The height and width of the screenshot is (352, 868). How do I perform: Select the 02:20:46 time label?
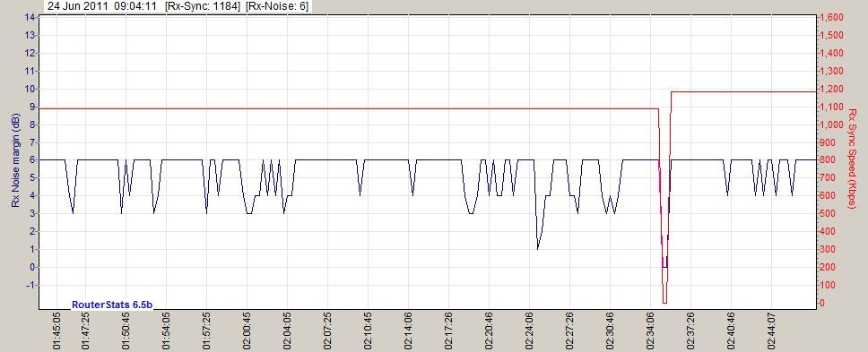(490, 331)
